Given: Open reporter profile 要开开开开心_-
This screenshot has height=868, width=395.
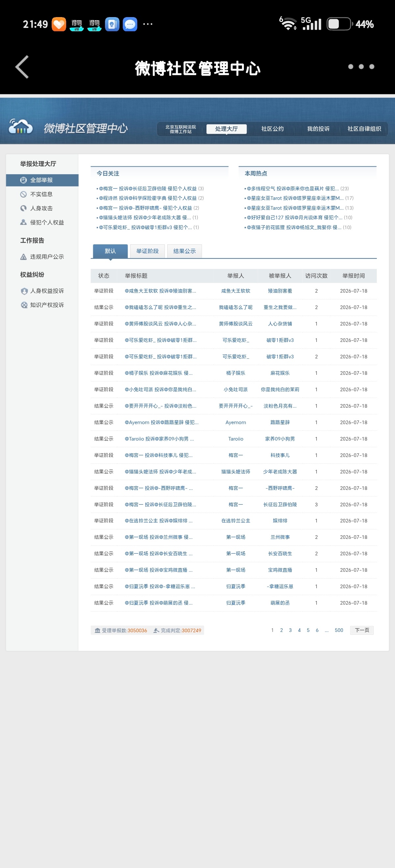Looking at the screenshot, I should click(235, 406).
